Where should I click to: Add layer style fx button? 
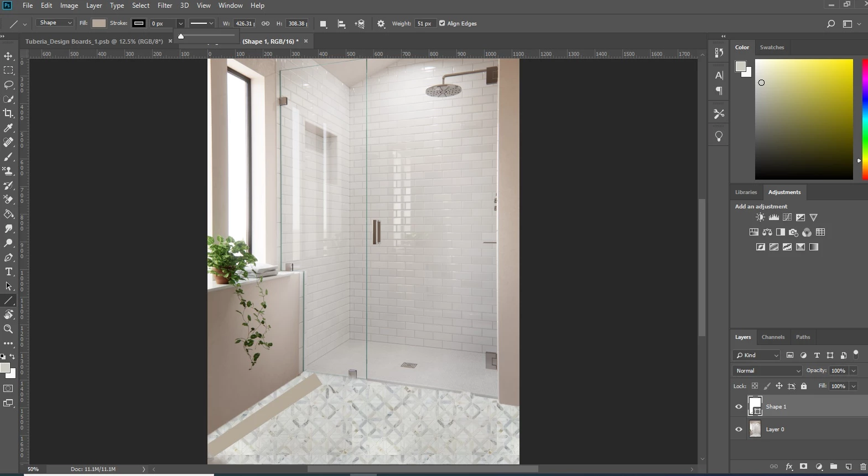tap(789, 467)
